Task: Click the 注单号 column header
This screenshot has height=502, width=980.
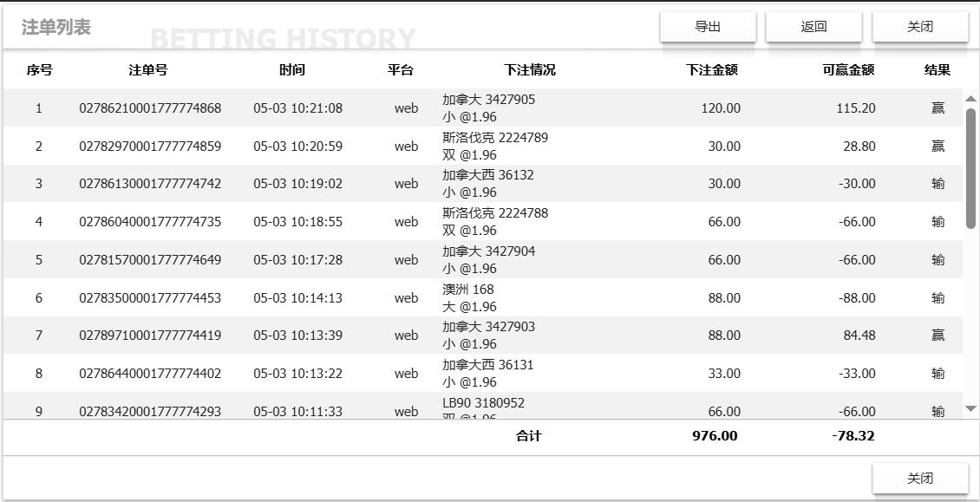Action: click(x=148, y=70)
